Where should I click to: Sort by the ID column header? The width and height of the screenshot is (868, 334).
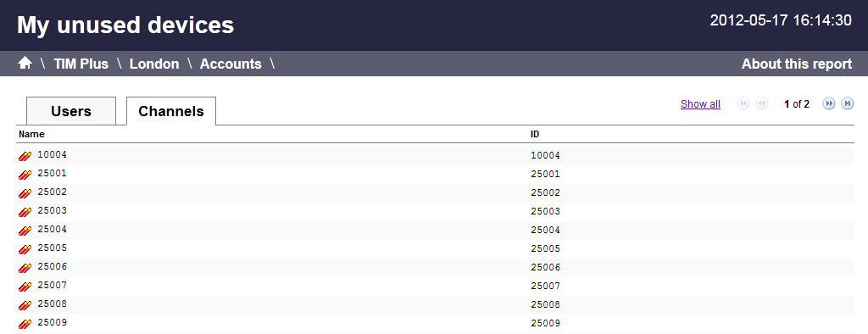[535, 134]
